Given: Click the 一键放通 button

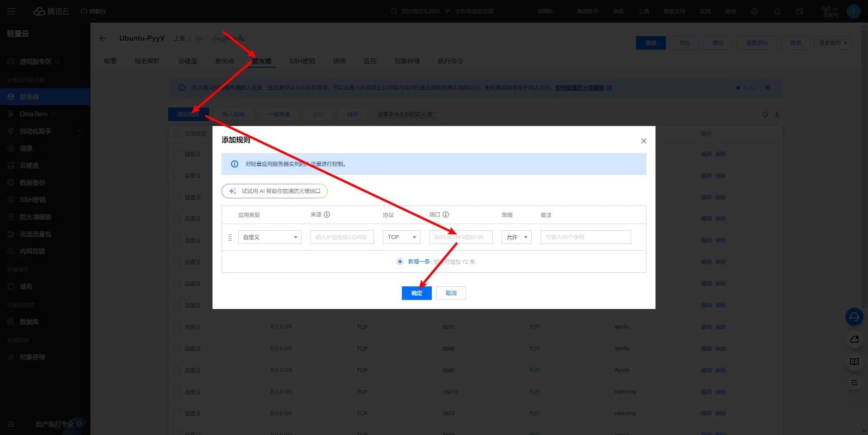Looking at the screenshot, I should tap(279, 114).
